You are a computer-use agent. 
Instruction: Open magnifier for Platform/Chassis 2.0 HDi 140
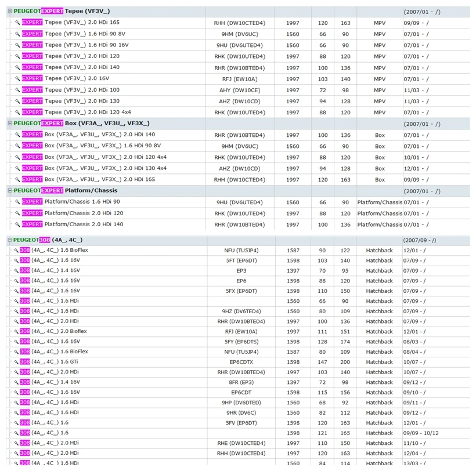click(x=17, y=224)
